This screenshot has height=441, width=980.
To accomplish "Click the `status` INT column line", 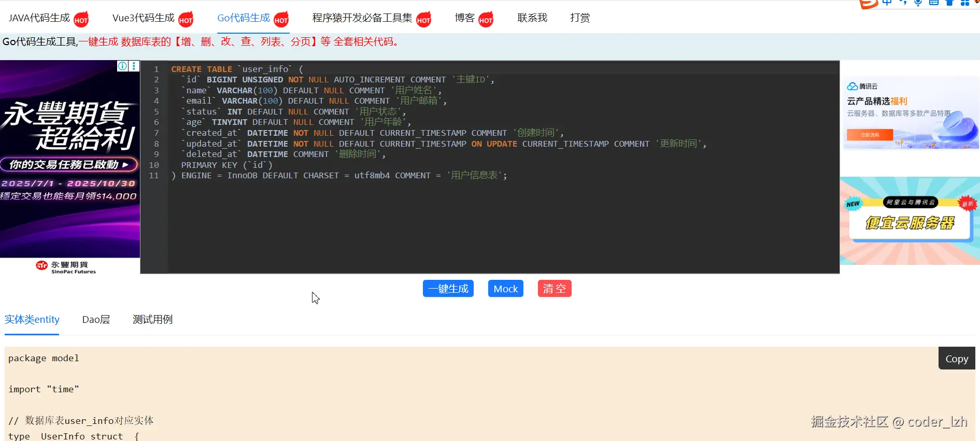I will (x=294, y=111).
